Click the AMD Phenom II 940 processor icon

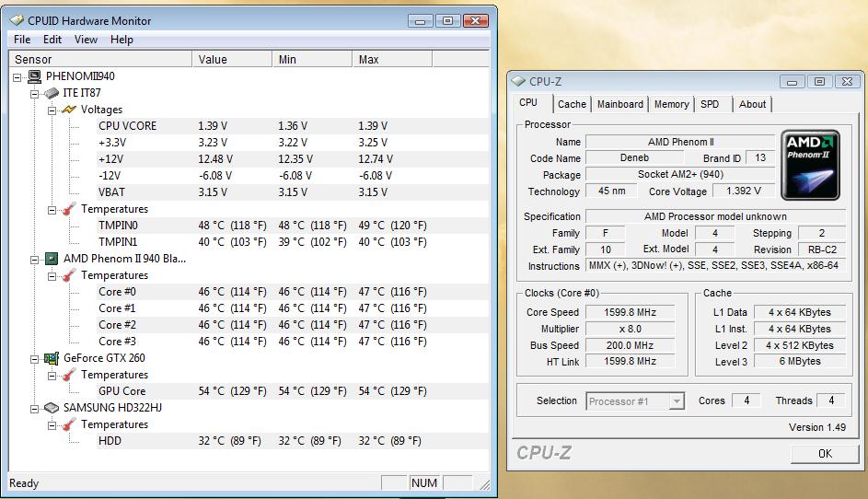(x=52, y=259)
